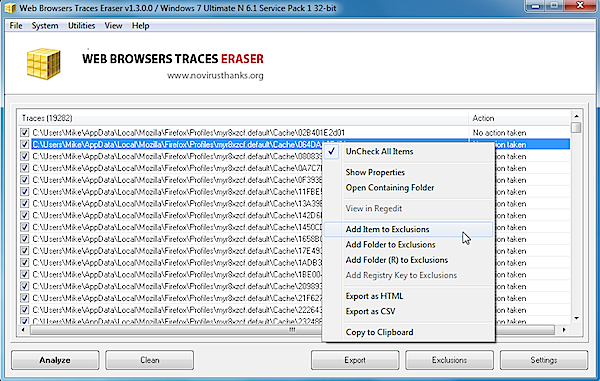Select the Cache\21F62 trace path
This screenshot has width=600, height=381.
[x=177, y=298]
